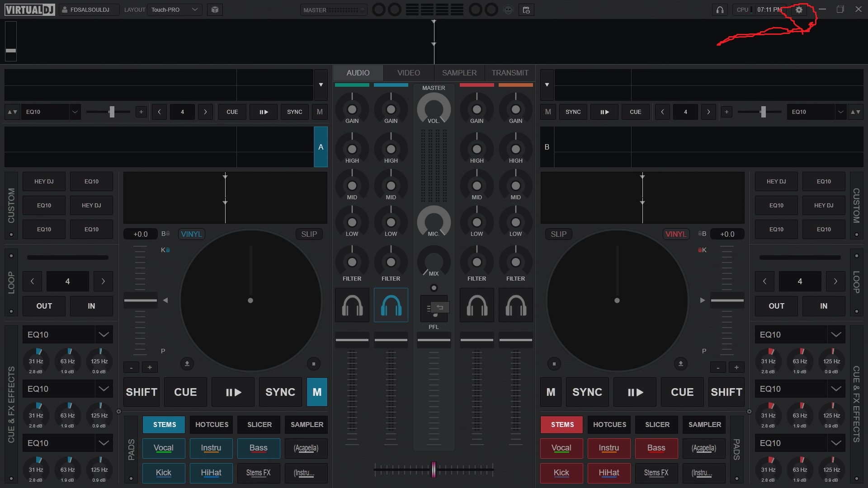868x488 pixels.
Task: Click the pads settings gear on left deck
Action: (x=118, y=411)
